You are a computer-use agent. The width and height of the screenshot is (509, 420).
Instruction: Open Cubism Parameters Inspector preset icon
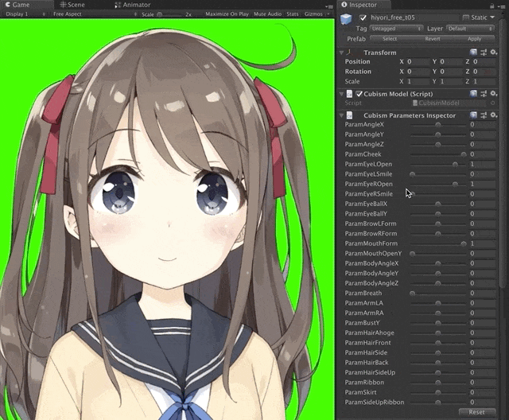click(x=484, y=115)
